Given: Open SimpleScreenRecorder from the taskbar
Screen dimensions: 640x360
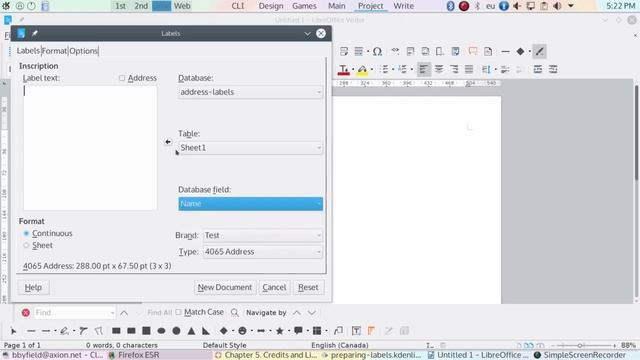Looking at the screenshot, I should pyautogui.click(x=580, y=355).
